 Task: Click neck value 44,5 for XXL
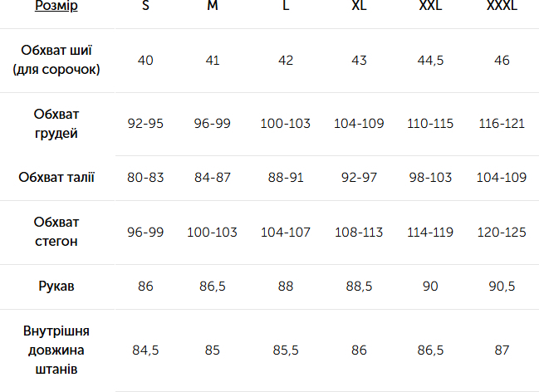[x=430, y=61]
